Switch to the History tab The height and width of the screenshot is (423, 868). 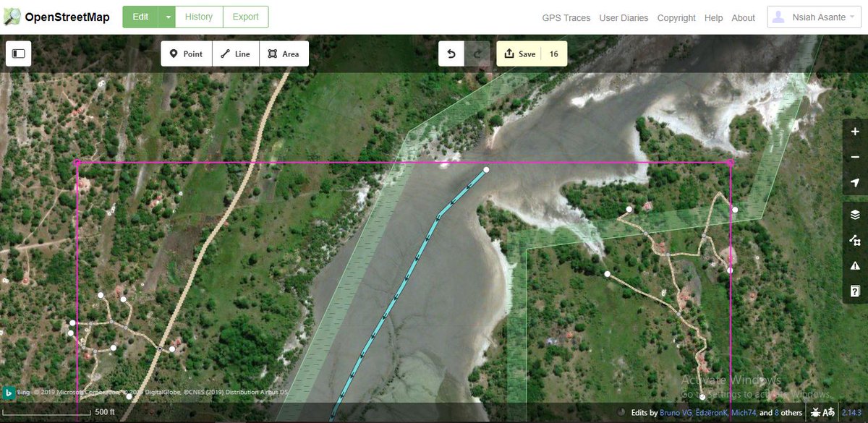[x=198, y=16]
